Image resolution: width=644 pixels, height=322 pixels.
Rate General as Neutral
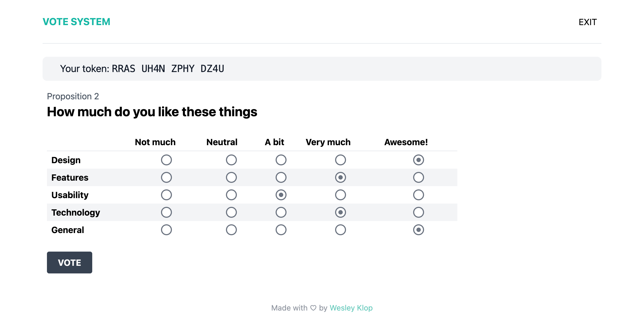231,230
